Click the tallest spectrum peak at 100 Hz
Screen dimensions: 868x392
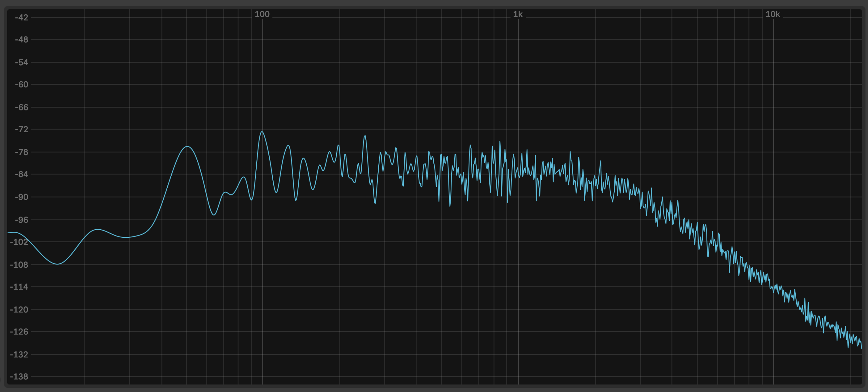(x=262, y=132)
